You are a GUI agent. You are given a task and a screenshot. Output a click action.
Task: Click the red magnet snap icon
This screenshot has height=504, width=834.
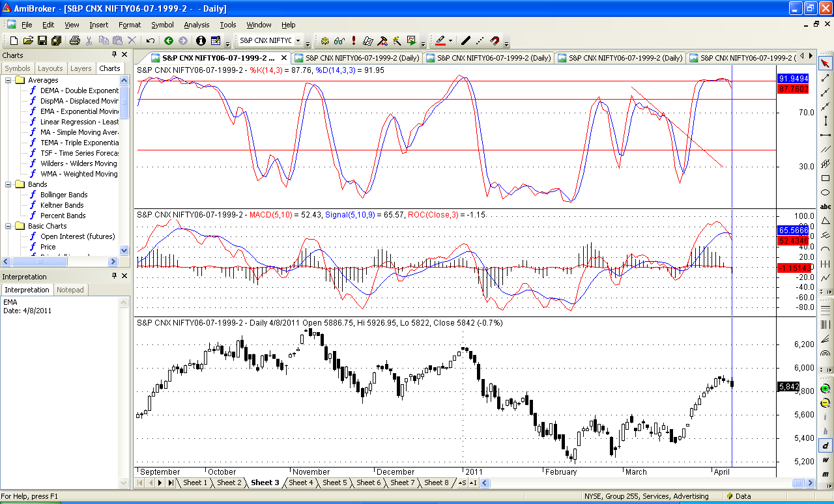pos(495,40)
